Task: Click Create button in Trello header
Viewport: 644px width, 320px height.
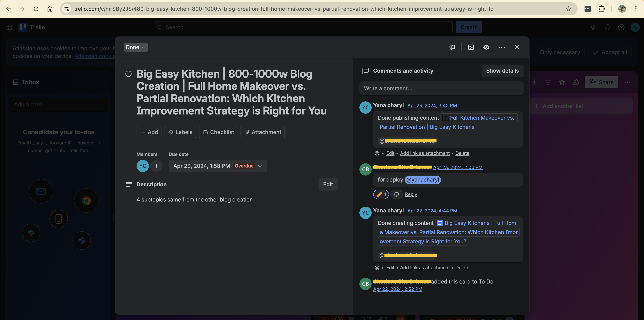Action: 469,27
